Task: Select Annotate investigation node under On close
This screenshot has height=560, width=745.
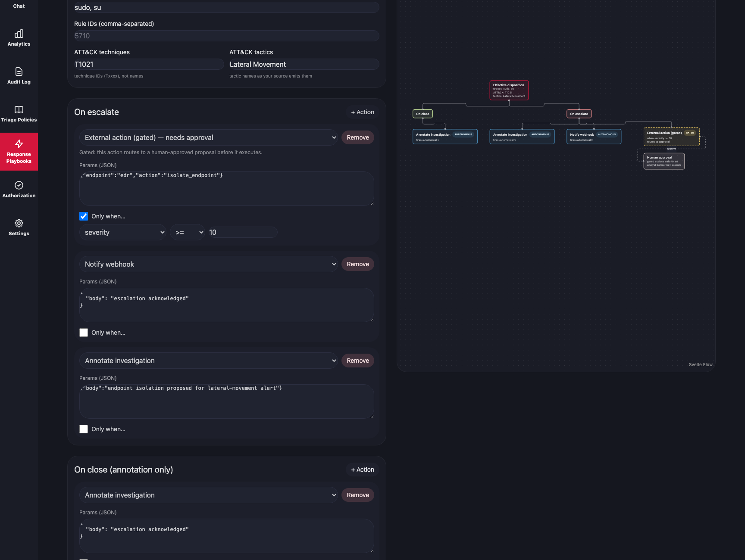Action: coord(445,137)
